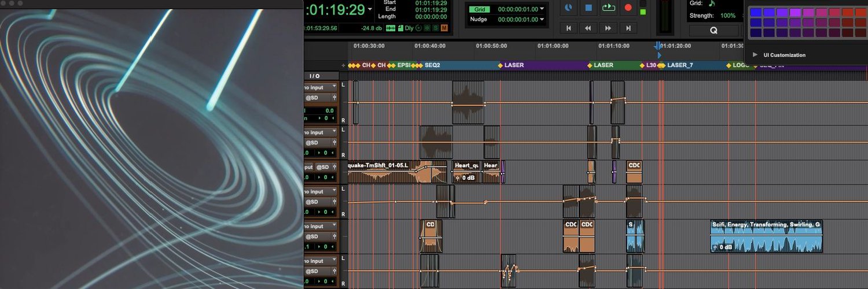This screenshot has width=868, height=289.
Task: Go to end with the transport button
Action: coord(628,28)
